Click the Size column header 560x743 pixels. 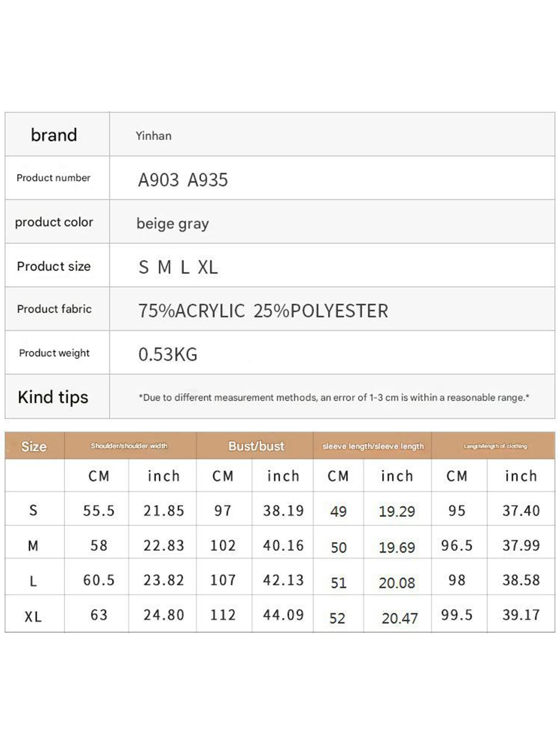[x=34, y=446]
